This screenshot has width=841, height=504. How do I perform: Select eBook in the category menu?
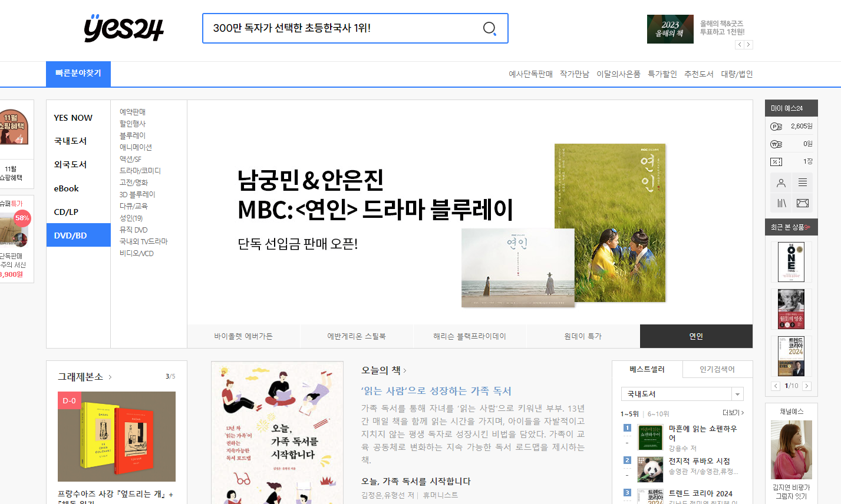coord(67,188)
